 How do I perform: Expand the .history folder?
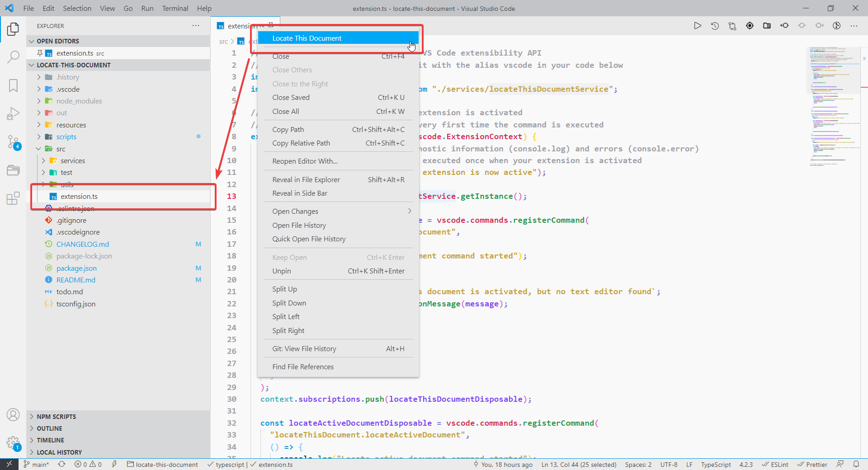click(x=118, y=77)
